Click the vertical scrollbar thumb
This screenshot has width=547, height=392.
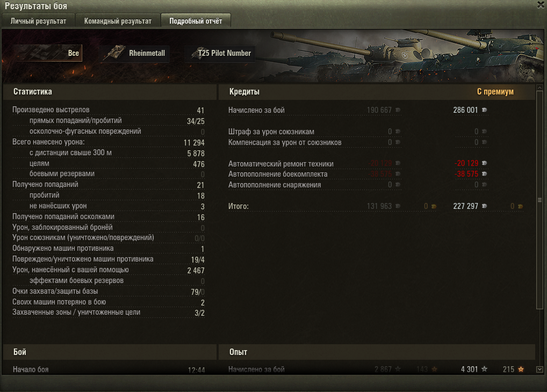coord(539,200)
